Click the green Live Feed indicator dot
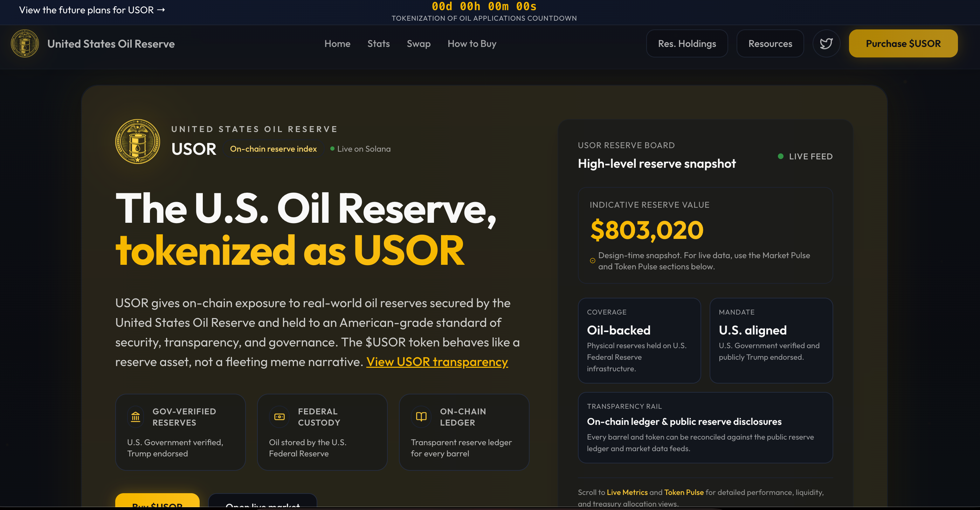 pyautogui.click(x=780, y=157)
